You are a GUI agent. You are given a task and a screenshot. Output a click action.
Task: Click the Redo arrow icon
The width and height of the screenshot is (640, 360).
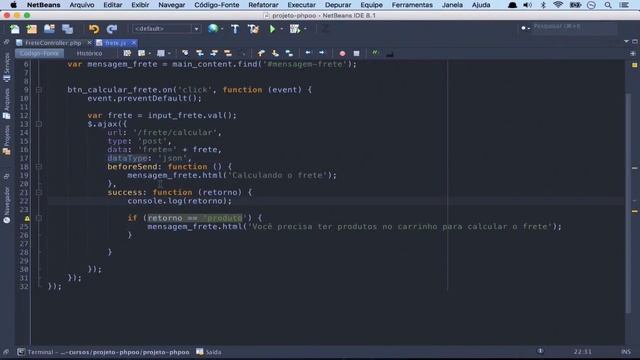pos(111,29)
